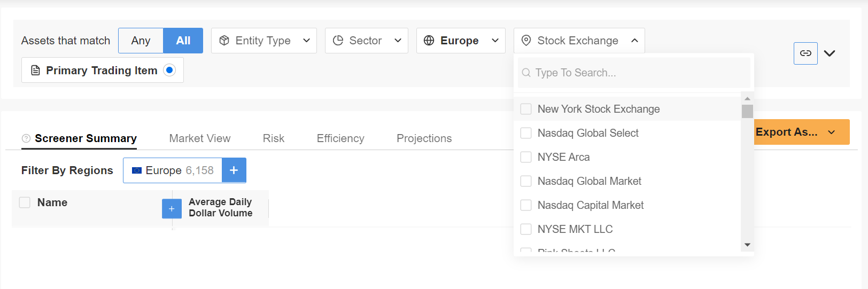Image resolution: width=868 pixels, height=289 pixels.
Task: Click the pie chart icon in Sector filter
Action: 338,41
